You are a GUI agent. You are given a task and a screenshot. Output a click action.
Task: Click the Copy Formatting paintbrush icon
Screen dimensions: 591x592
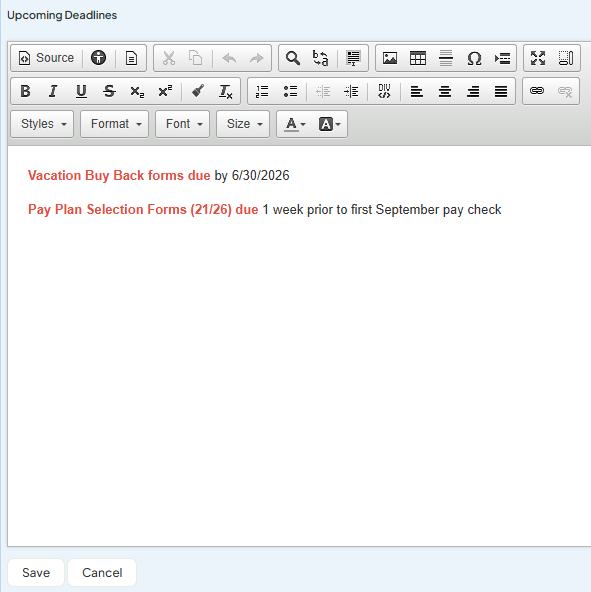tap(198, 91)
